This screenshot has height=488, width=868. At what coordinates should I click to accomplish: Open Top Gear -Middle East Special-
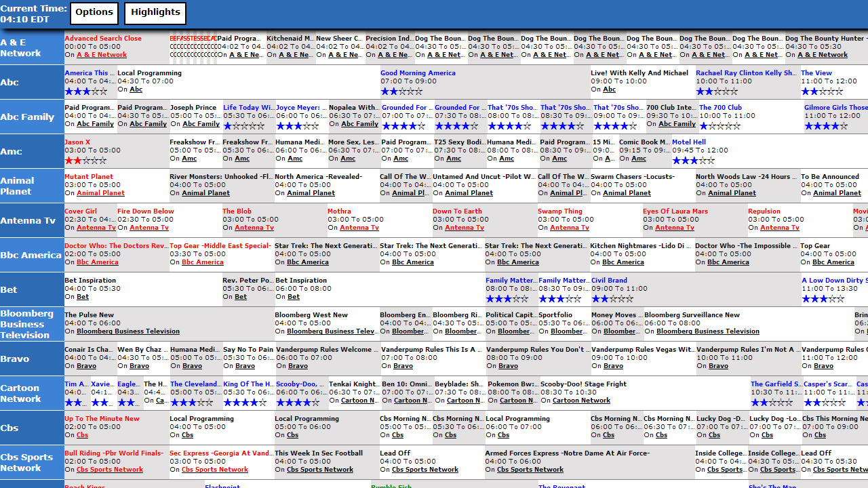220,246
